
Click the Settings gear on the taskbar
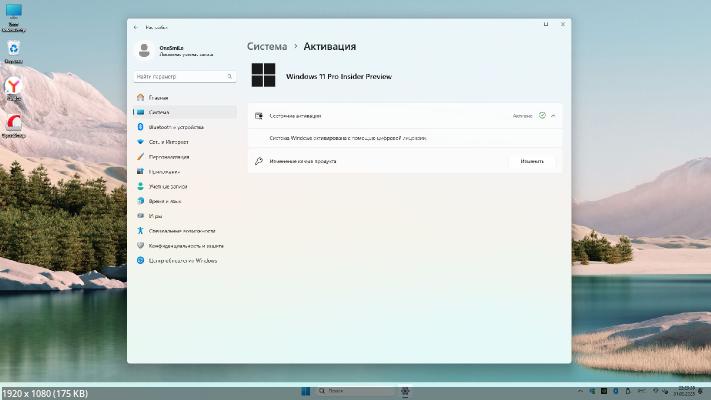point(405,391)
